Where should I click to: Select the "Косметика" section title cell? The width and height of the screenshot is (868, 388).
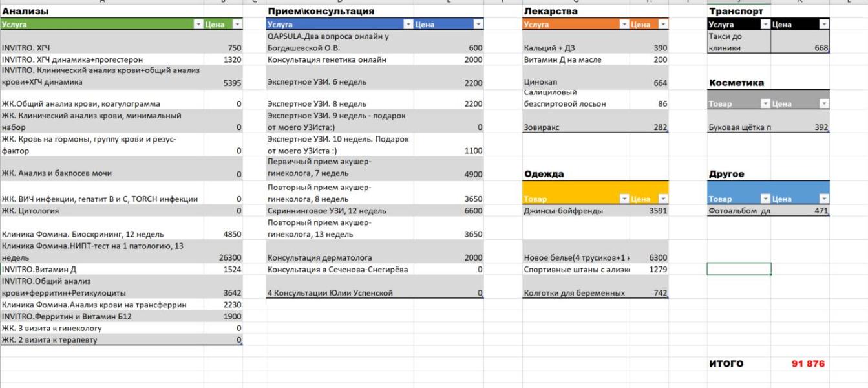(x=739, y=83)
